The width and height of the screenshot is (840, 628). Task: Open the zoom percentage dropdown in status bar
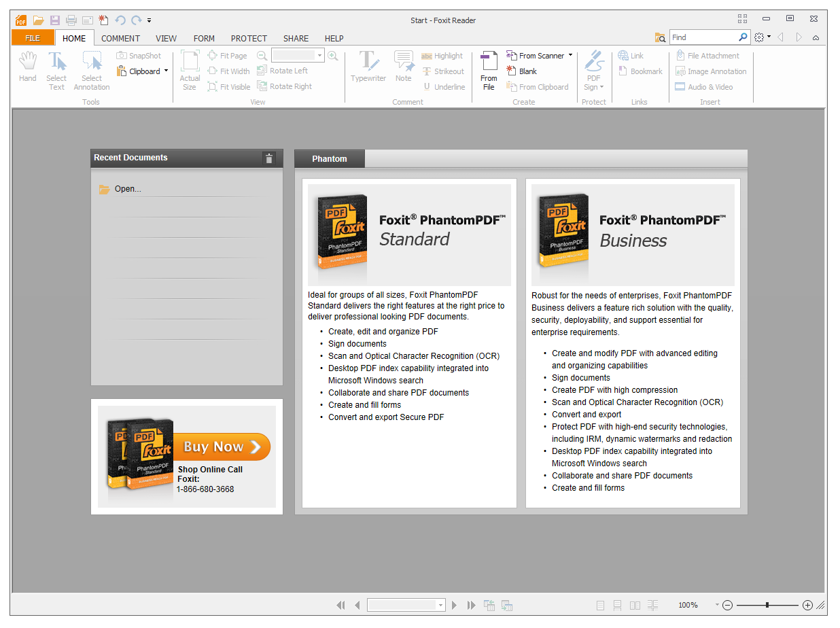tap(716, 605)
